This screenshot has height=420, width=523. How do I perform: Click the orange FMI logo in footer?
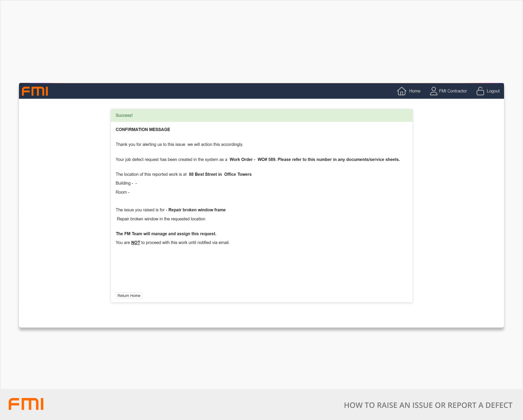coord(26,404)
